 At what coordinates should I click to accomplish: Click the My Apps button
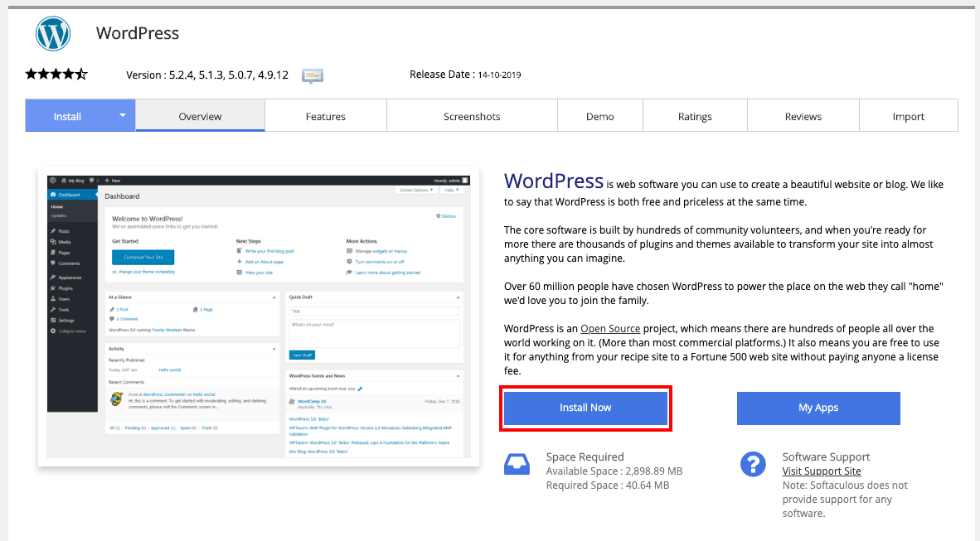click(819, 408)
